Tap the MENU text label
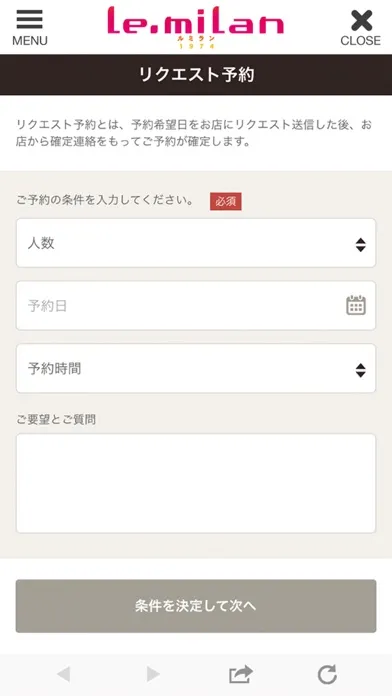 click(30, 41)
